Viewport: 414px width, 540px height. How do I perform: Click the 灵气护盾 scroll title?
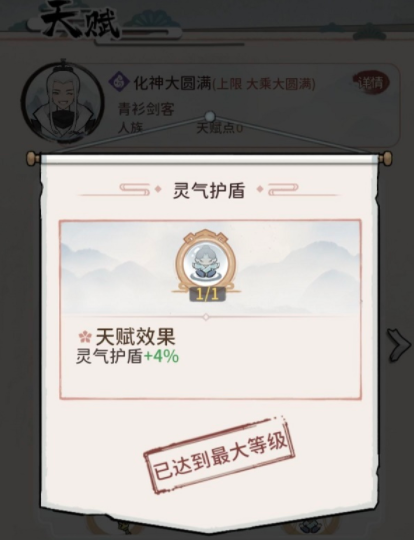[209, 190]
